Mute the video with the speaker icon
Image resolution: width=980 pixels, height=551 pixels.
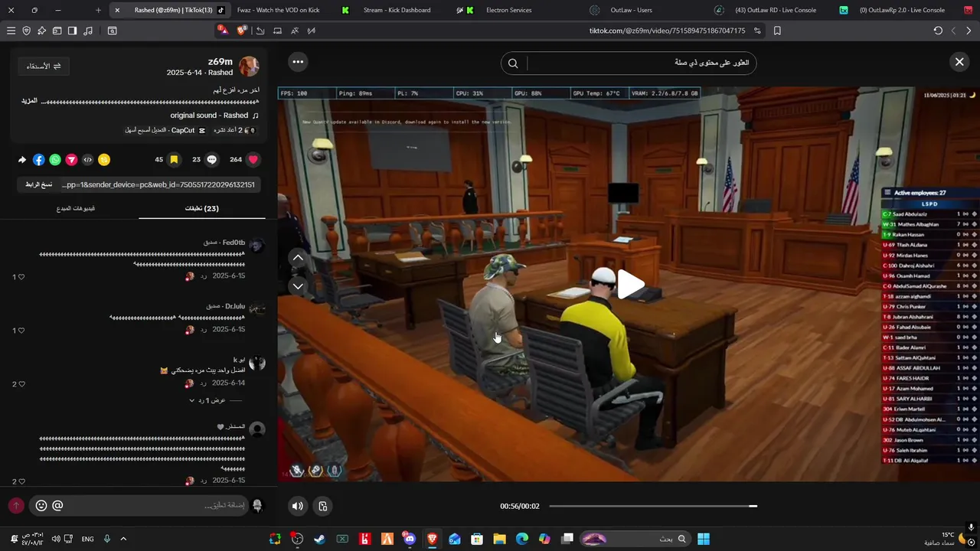[x=298, y=506]
